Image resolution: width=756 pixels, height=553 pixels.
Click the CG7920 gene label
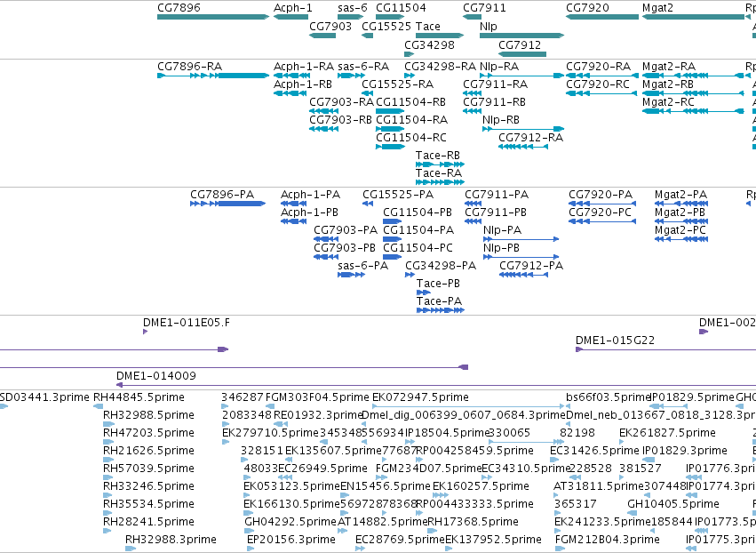click(587, 8)
